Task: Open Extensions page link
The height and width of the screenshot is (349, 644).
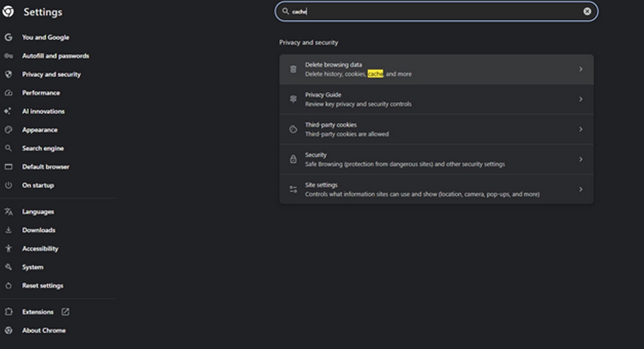Action: pyautogui.click(x=38, y=312)
